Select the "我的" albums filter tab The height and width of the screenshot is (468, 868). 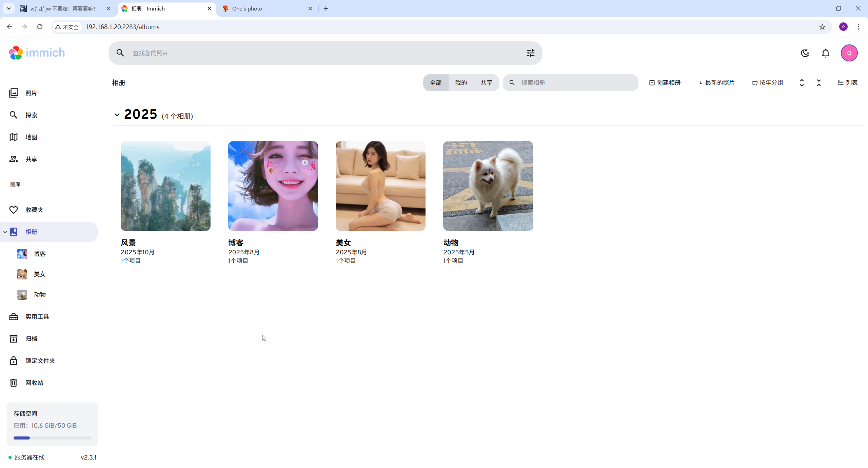point(461,83)
